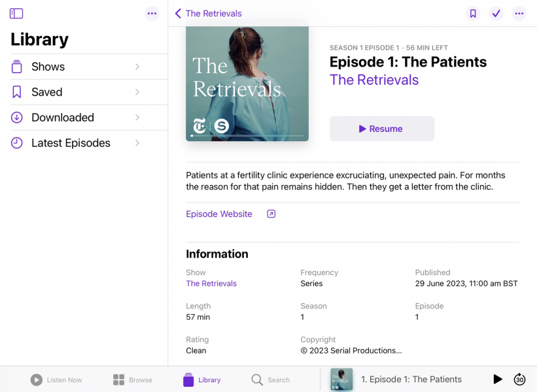Expand the Downloaded row chevron
This screenshot has height=392, width=537.
pos(137,118)
